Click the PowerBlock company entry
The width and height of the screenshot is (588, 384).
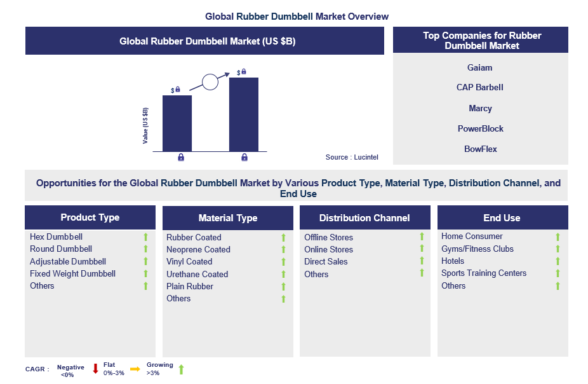[480, 128]
